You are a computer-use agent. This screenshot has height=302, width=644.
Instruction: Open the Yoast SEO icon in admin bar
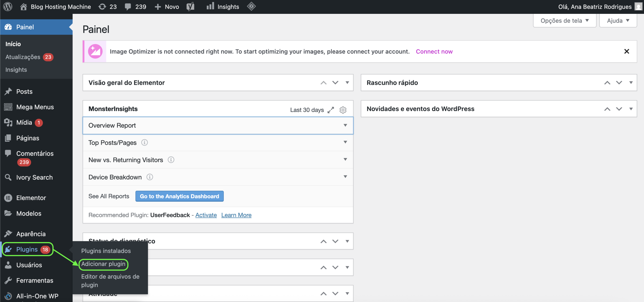pyautogui.click(x=190, y=7)
